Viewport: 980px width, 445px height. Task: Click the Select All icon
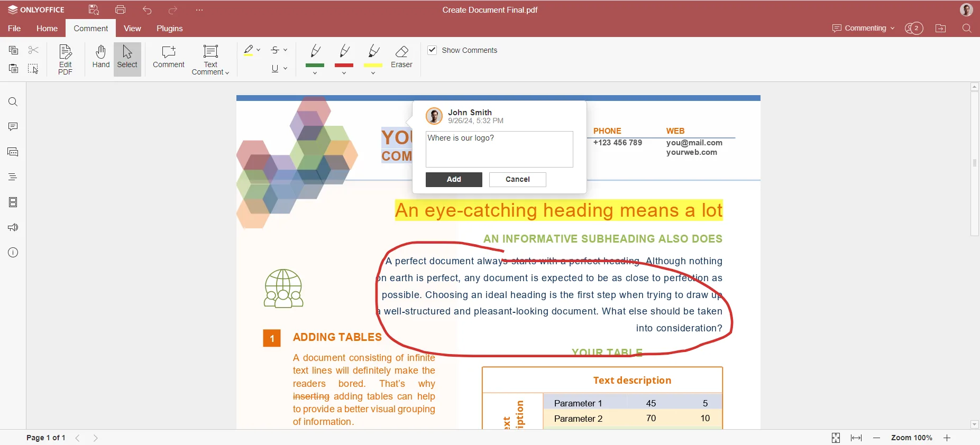(x=33, y=69)
